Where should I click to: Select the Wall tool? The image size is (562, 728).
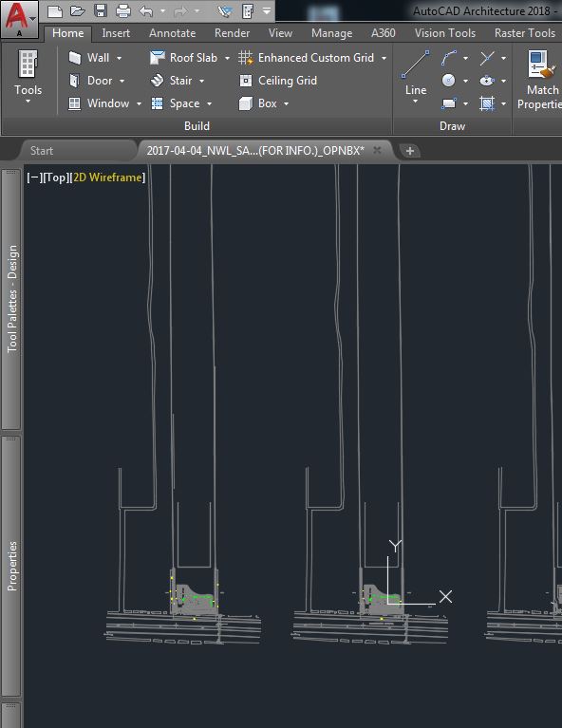[x=88, y=58]
